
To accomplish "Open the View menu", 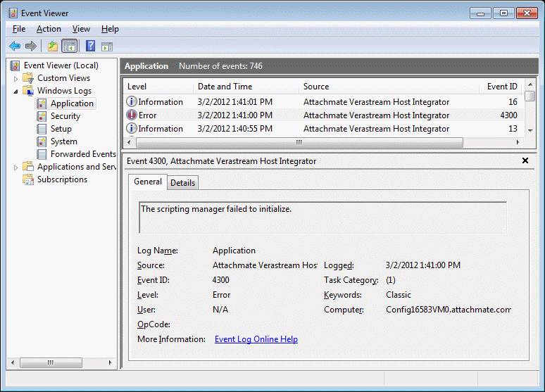I will (x=81, y=29).
